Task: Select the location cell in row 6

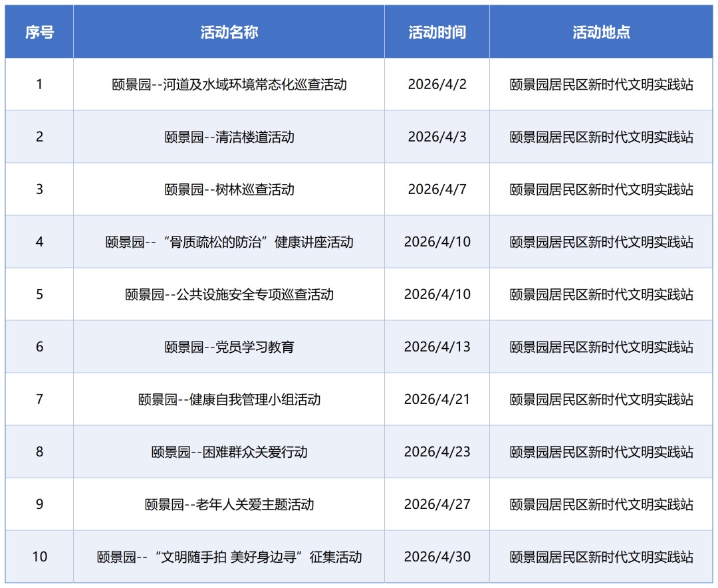Action: [601, 347]
